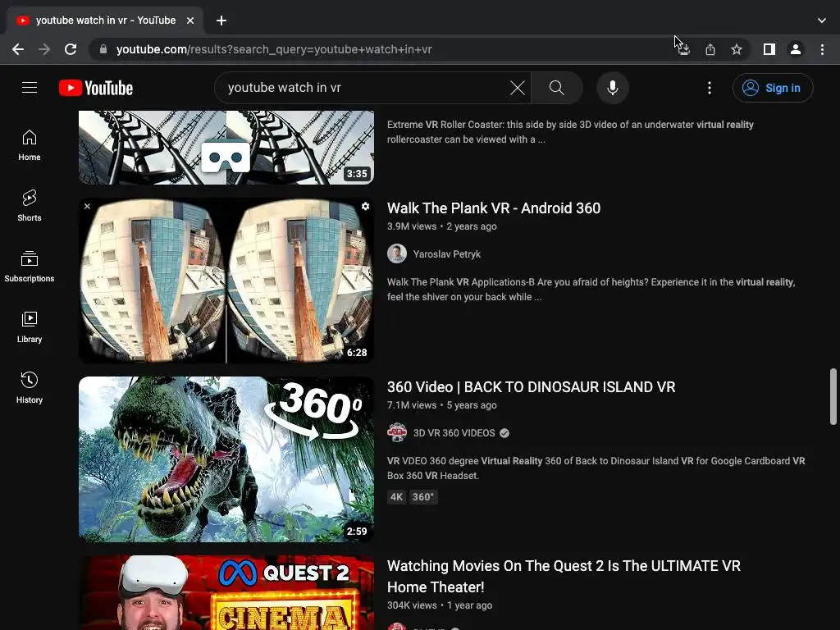Click browser forward arrow
Image resolution: width=840 pixels, height=630 pixels.
tap(44, 49)
